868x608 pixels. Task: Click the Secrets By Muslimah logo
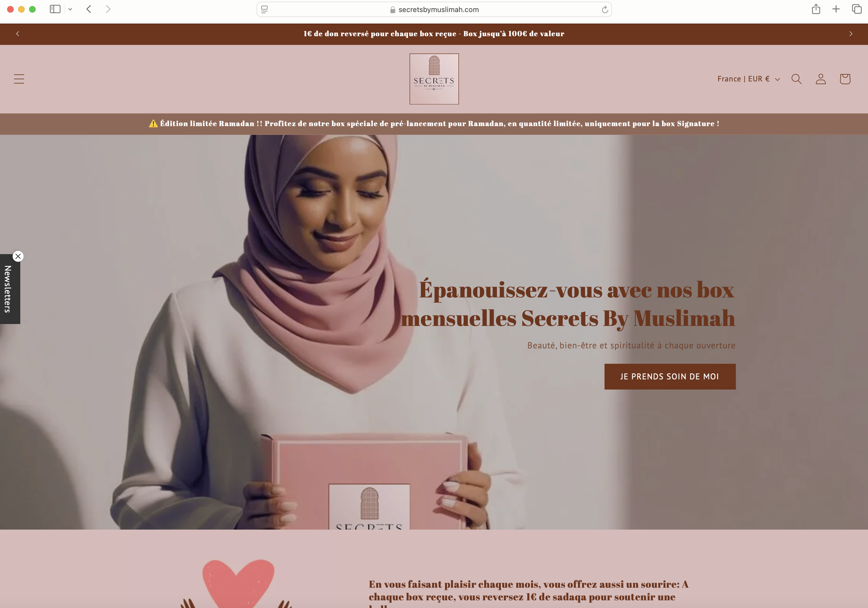pos(434,79)
